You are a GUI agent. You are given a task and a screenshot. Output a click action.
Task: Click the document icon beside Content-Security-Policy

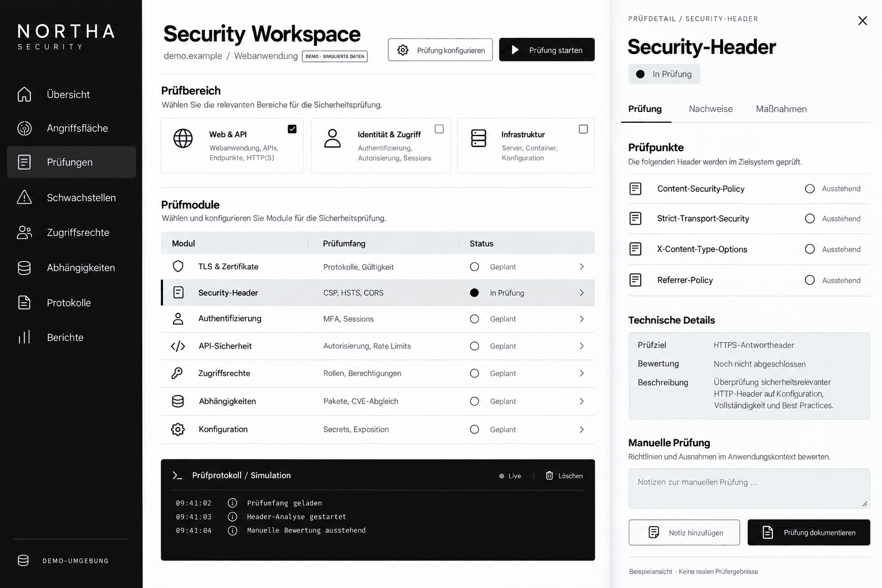[636, 189]
